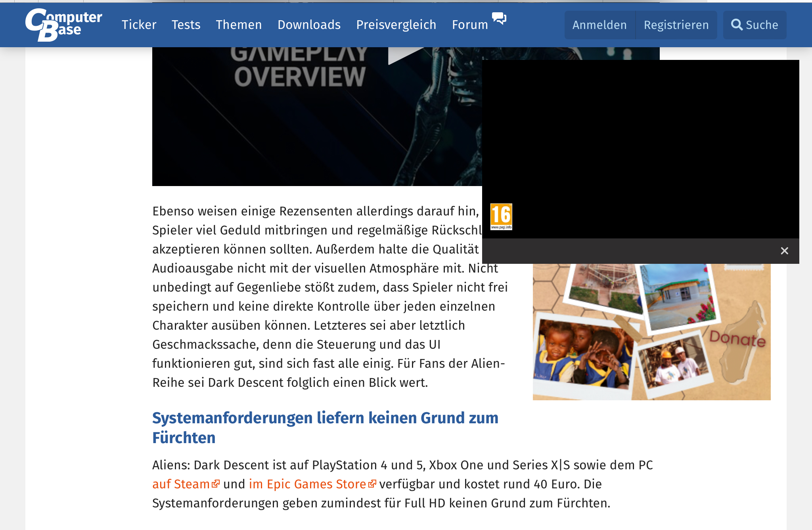Click the ComputerBase logo
The image size is (812, 530).
click(x=63, y=25)
